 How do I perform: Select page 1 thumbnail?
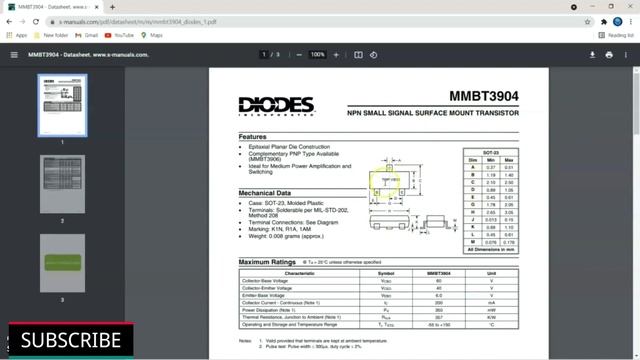(x=62, y=105)
